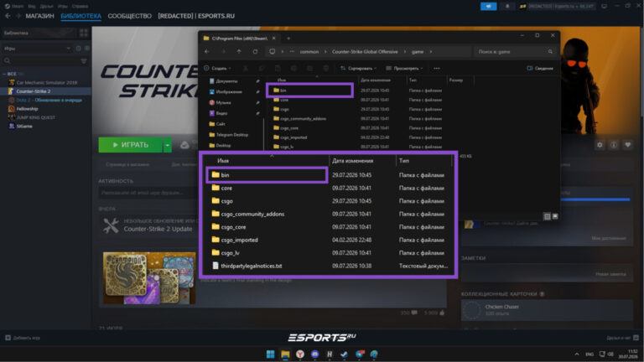Image resolution: width=644 pixels, height=362 pixels.
Task: Switch library to grid collections view icon
Action: point(84,33)
